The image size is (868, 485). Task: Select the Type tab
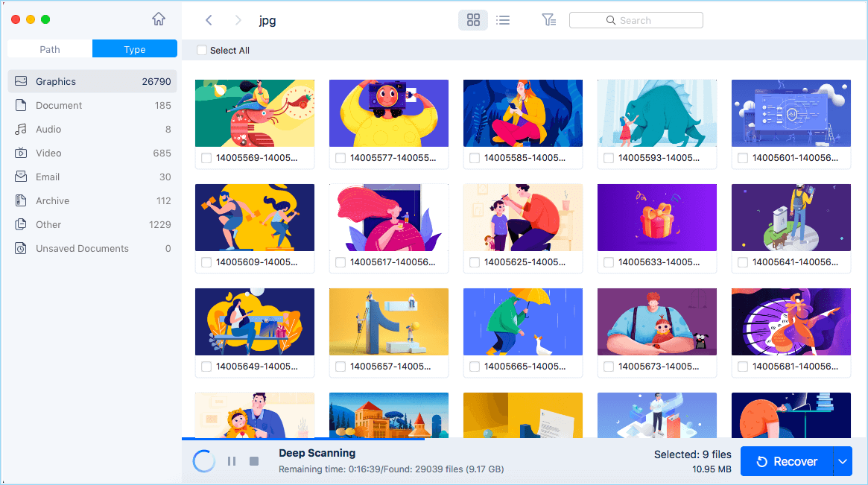(135, 49)
